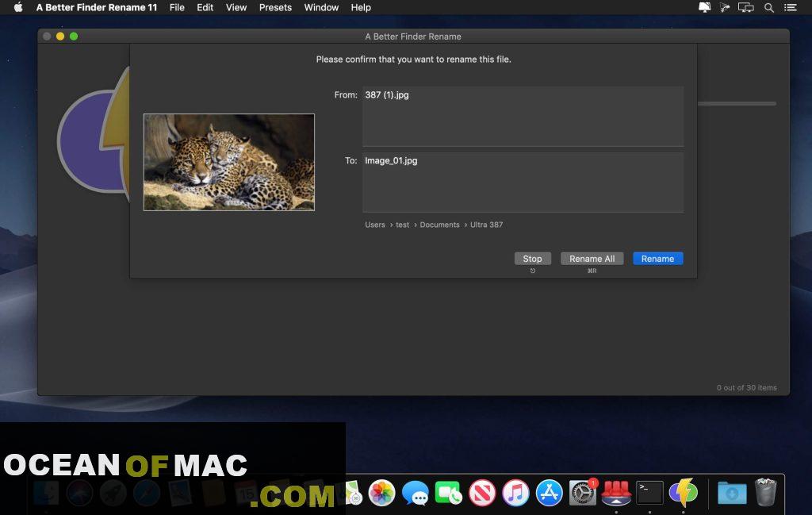The height and width of the screenshot is (515, 812).
Task: Open News from the dock
Action: tap(482, 493)
